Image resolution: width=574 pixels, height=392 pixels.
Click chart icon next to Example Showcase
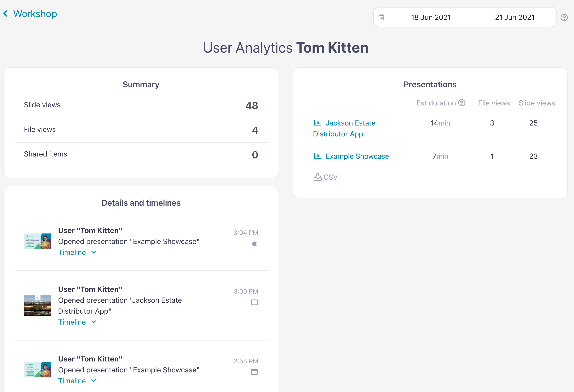317,156
